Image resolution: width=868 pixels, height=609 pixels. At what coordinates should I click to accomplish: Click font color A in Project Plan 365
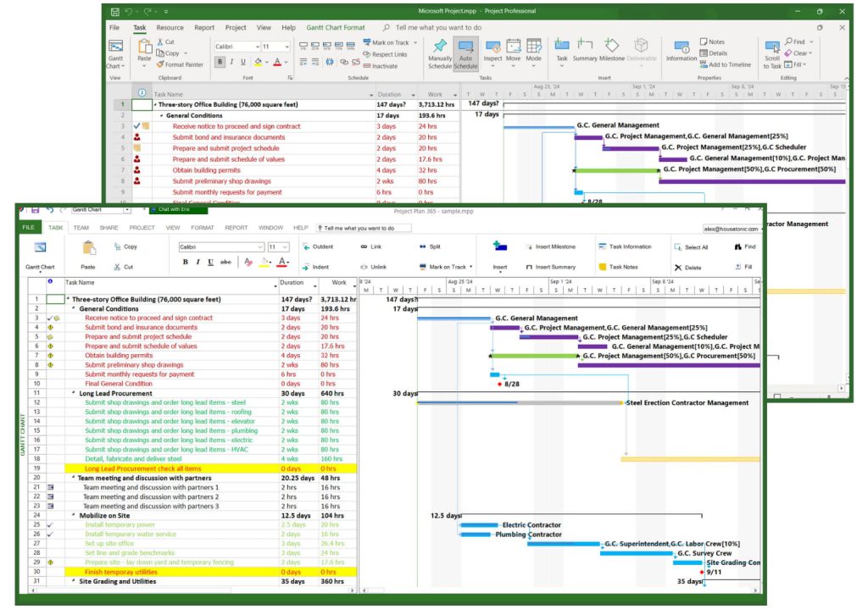[283, 263]
